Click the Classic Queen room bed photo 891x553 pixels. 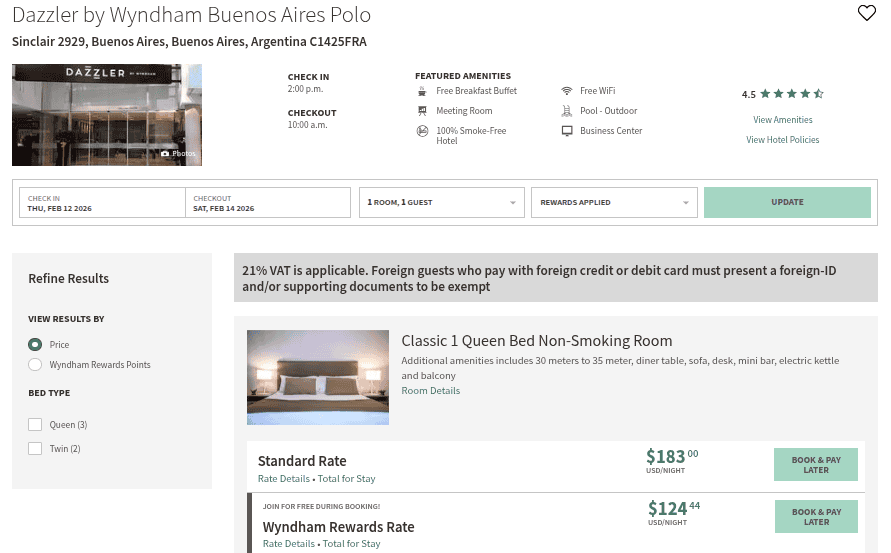coord(318,377)
